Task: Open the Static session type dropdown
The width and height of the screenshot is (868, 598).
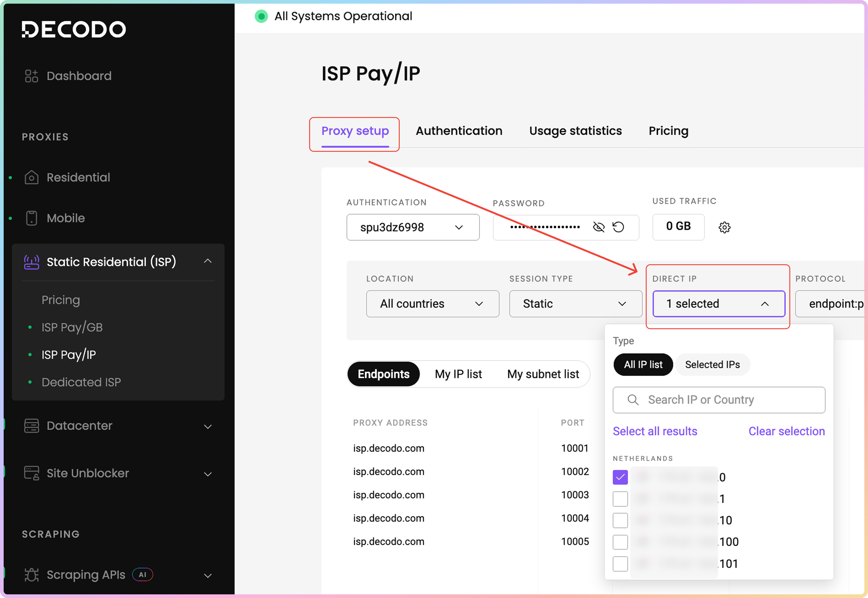Action: (x=575, y=304)
